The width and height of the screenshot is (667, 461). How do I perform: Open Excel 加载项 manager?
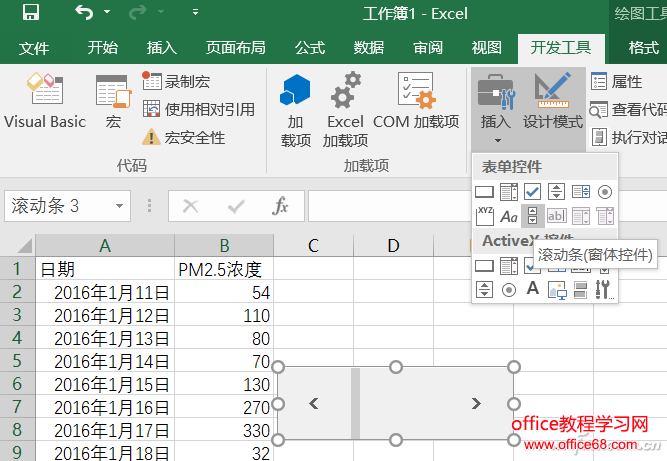click(x=345, y=110)
